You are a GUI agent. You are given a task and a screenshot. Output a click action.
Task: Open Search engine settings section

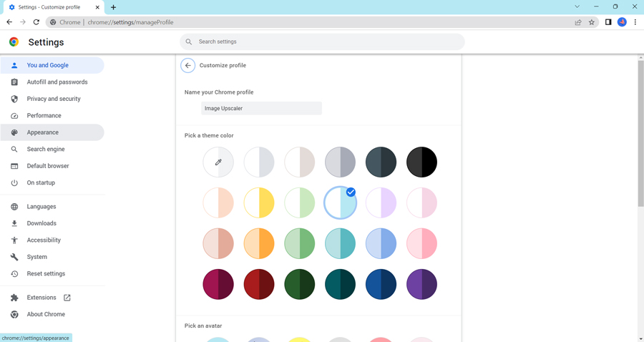pos(52,150)
